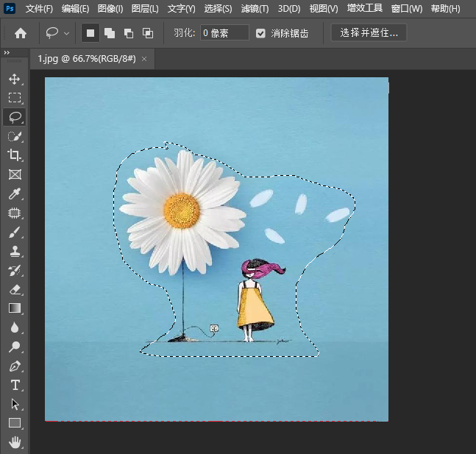Select the Horizontal Type tool

[14, 385]
